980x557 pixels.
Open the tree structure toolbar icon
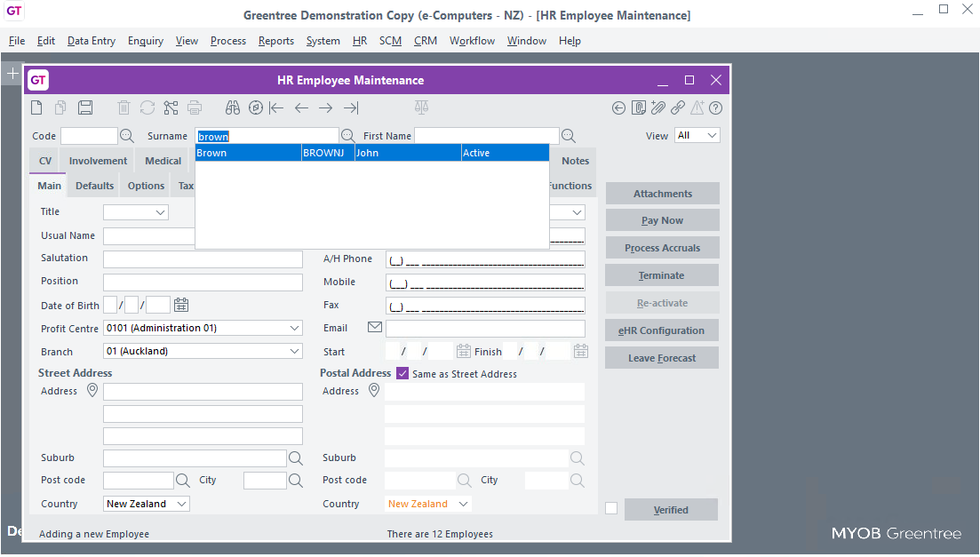[x=171, y=107]
